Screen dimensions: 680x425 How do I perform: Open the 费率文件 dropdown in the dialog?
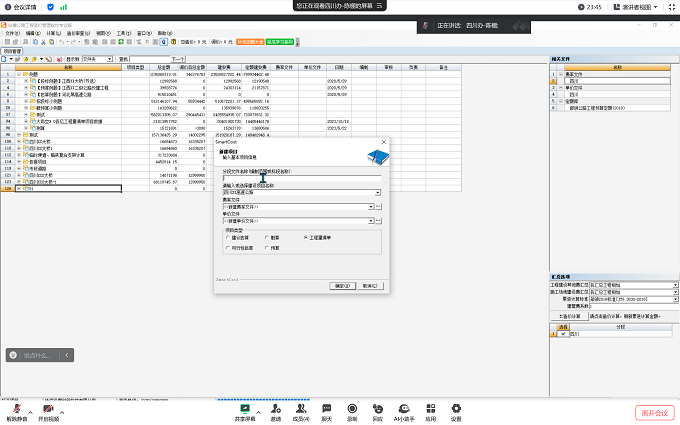(x=369, y=205)
